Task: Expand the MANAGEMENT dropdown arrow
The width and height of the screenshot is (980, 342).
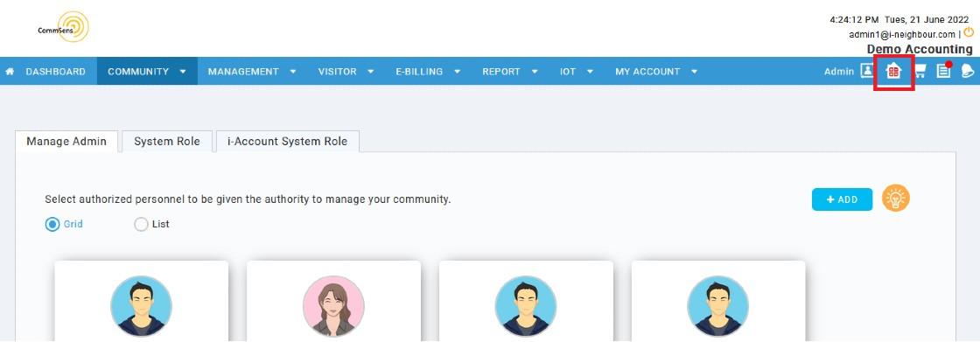Action: [x=293, y=71]
